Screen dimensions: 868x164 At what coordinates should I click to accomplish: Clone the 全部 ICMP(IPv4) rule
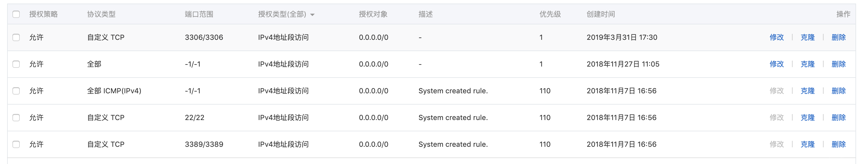pos(807,91)
